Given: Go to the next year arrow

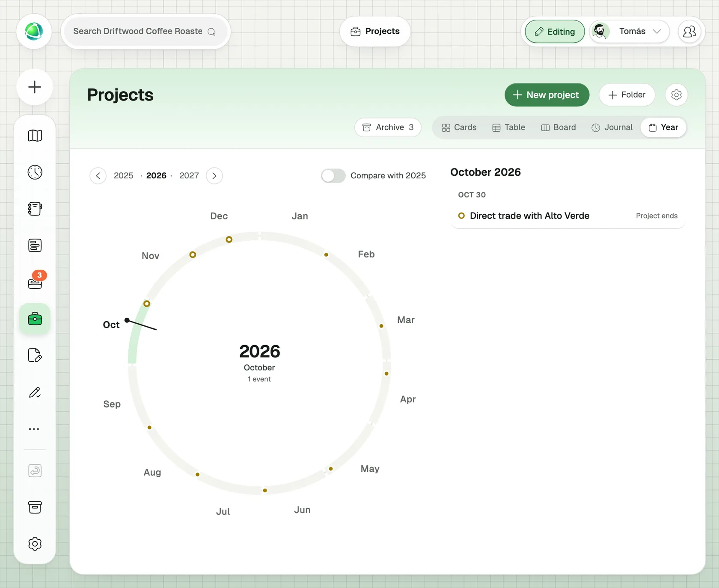Looking at the screenshot, I should (214, 176).
